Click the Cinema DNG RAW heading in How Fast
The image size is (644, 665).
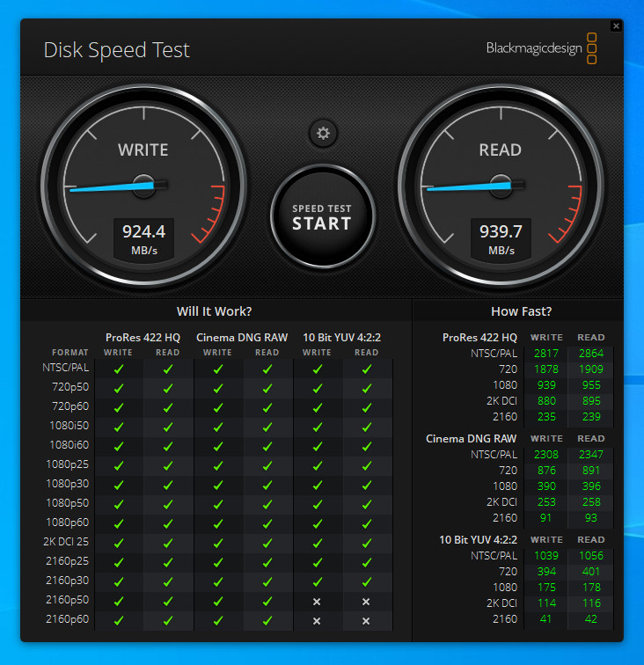[472, 439]
